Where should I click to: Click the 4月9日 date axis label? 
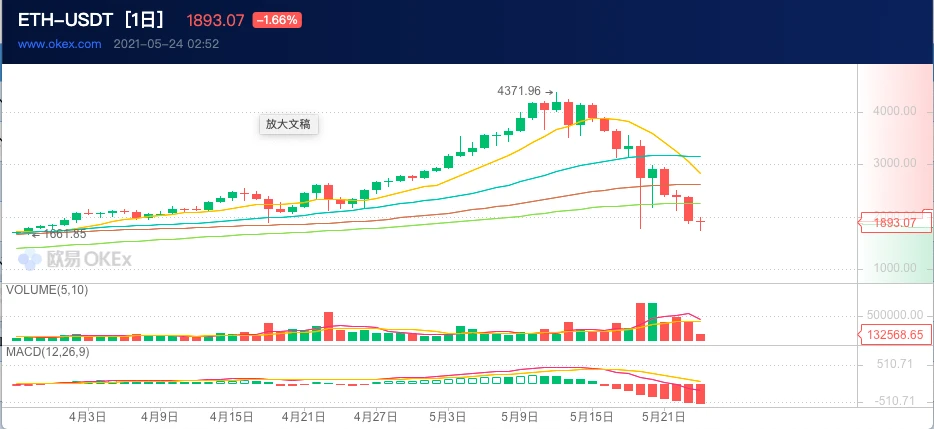point(160,416)
